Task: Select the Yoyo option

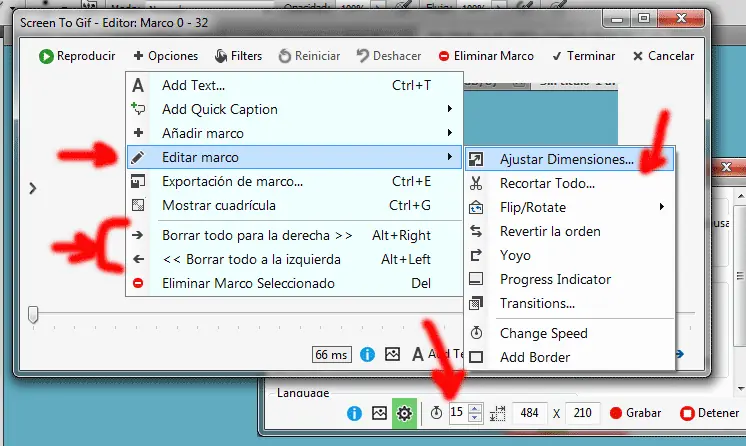Action: tap(569, 255)
